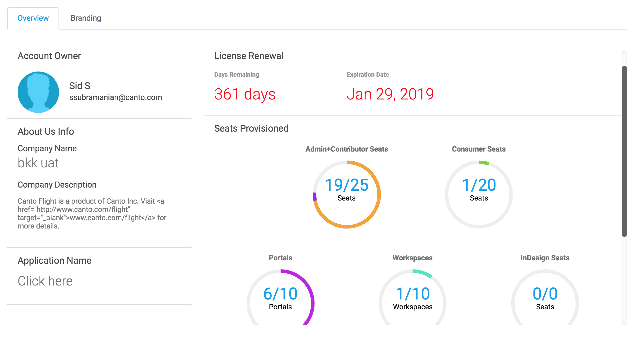
Task: Click the vertical scrollbar thumb
Action: (x=624, y=151)
